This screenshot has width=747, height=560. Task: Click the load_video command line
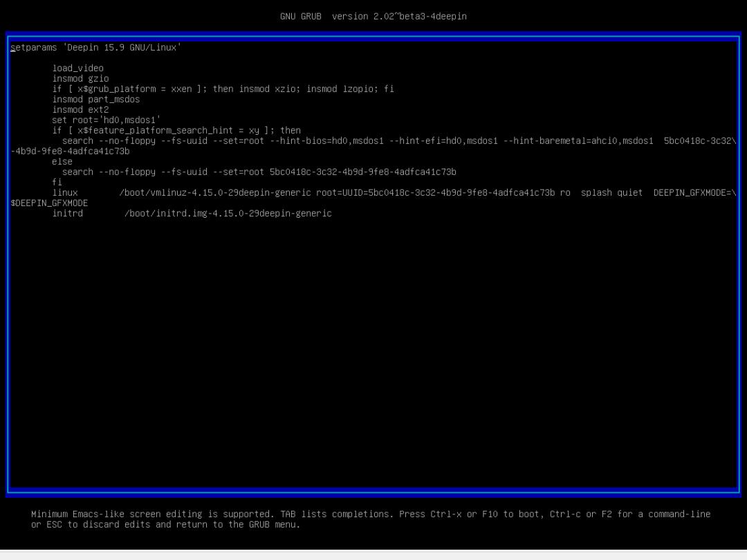tap(77, 68)
